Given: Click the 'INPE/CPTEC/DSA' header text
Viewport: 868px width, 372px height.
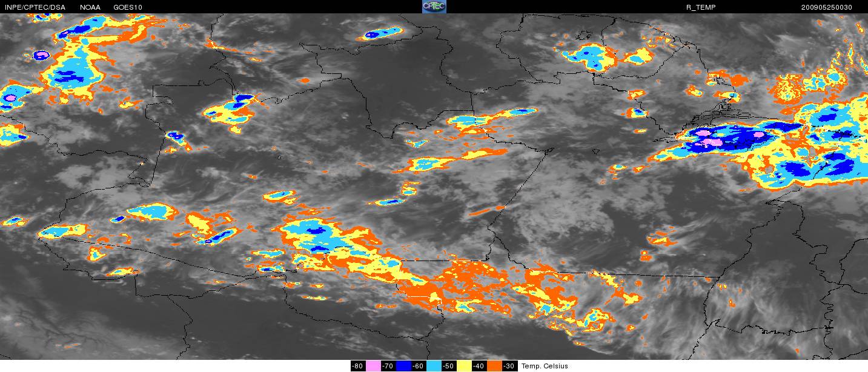Looking at the screenshot, I should click(x=35, y=7).
